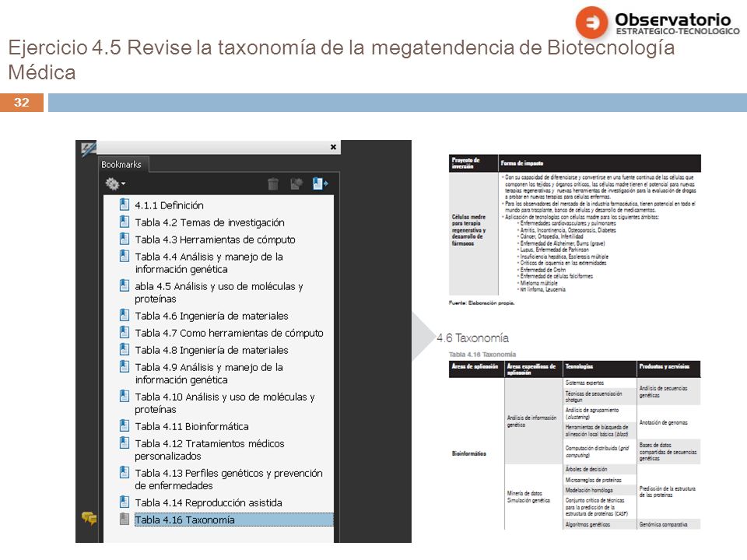
Task: Click 'Fuente: Elaboración propia' note
Action: coord(482,303)
